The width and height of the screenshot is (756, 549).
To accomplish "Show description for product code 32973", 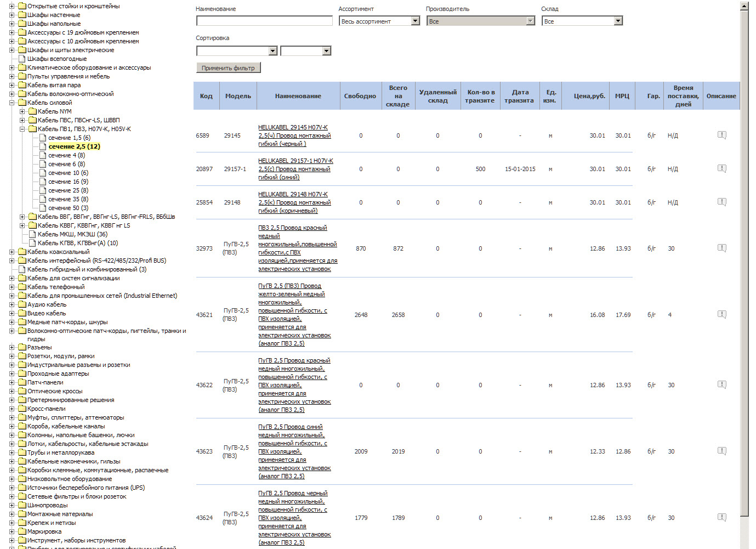I will pyautogui.click(x=721, y=248).
